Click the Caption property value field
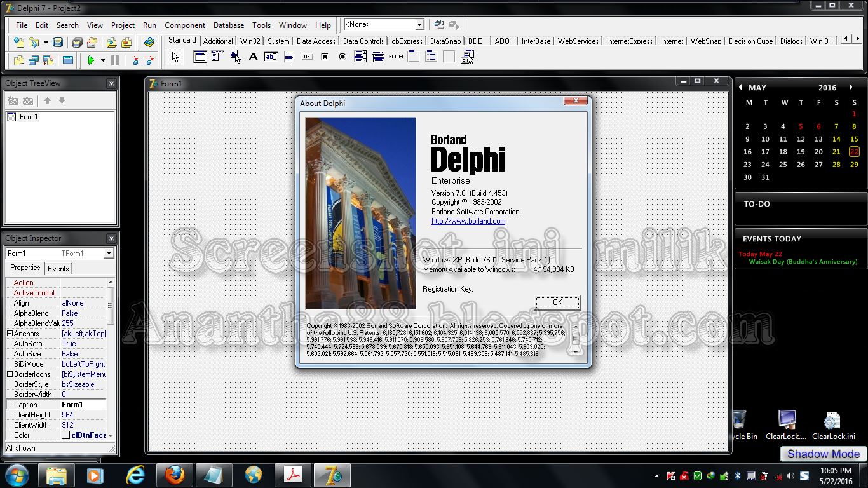The height and width of the screenshot is (488, 868). pos(83,405)
